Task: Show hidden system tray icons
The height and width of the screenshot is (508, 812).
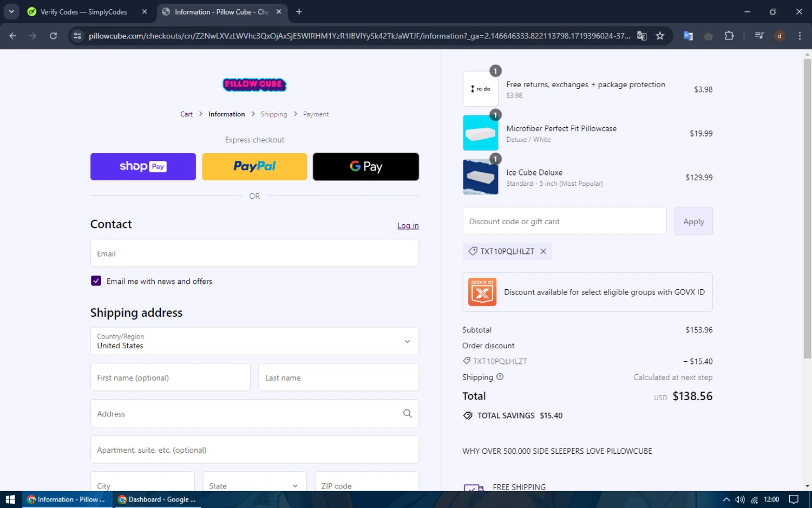Action: point(726,499)
